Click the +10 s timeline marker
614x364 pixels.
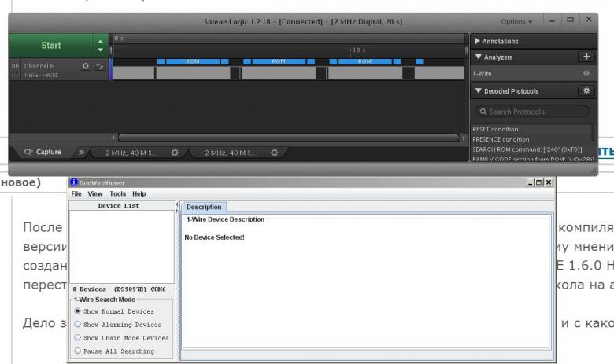point(357,50)
